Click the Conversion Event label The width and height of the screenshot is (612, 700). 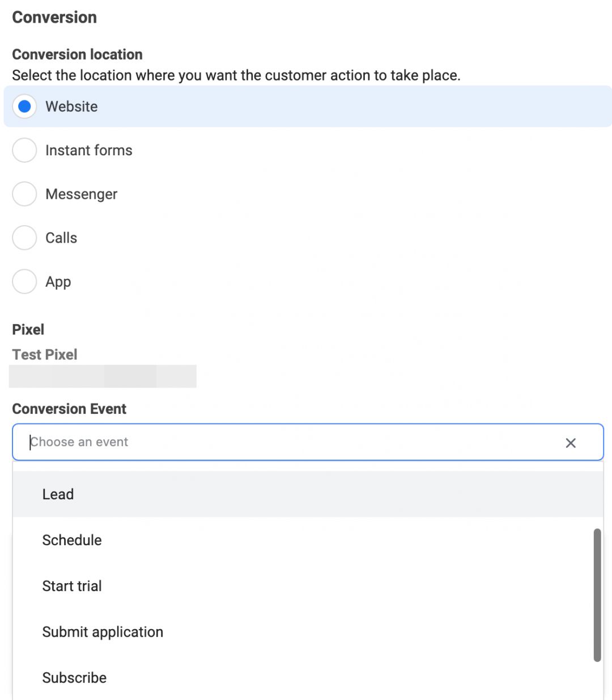(69, 409)
